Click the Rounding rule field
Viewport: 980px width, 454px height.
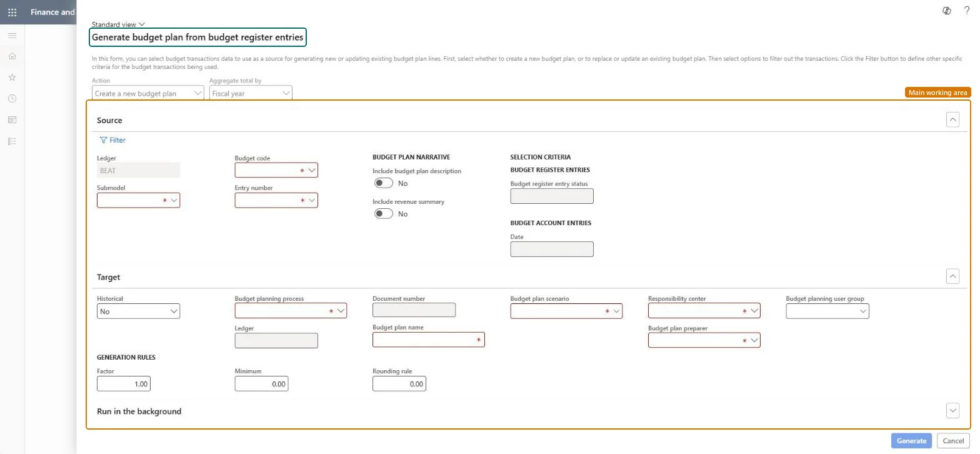point(399,384)
